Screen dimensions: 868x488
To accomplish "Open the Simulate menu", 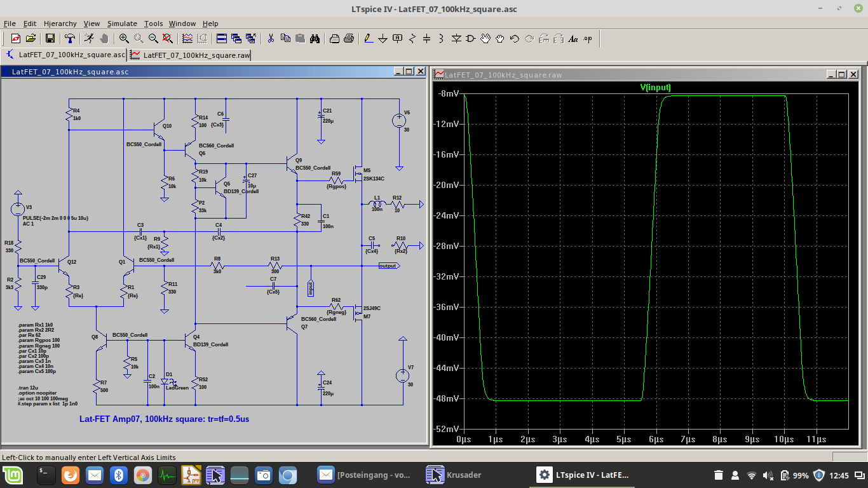I will click(x=122, y=24).
